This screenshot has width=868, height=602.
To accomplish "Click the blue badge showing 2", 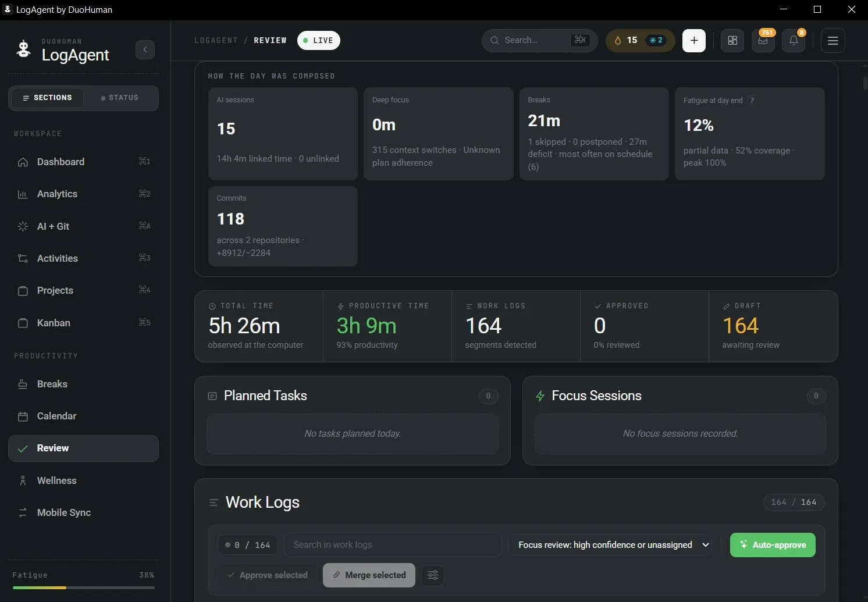I will [656, 40].
